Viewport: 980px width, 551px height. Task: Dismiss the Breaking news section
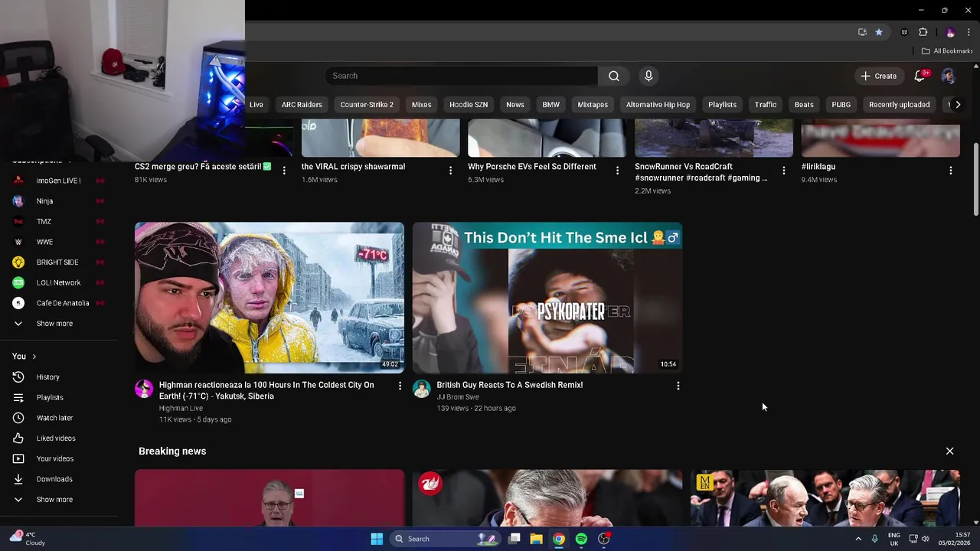click(x=949, y=452)
